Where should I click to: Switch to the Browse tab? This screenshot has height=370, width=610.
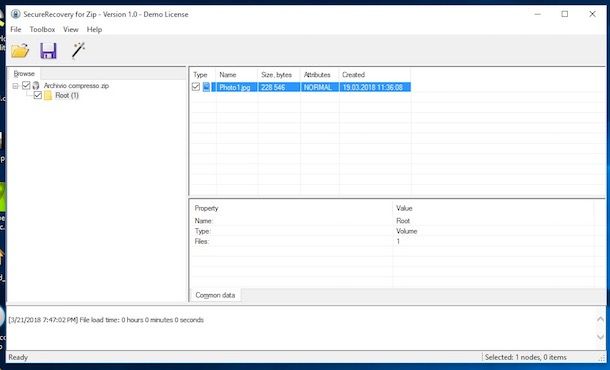[24, 74]
